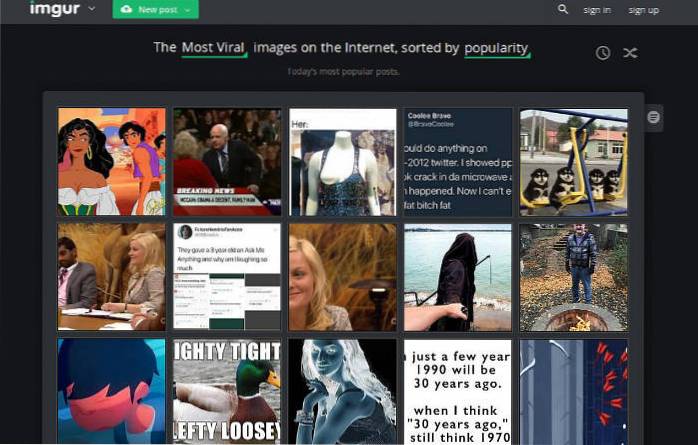698x445 pixels.
Task: Click the shuffle random icon
Action: click(630, 53)
